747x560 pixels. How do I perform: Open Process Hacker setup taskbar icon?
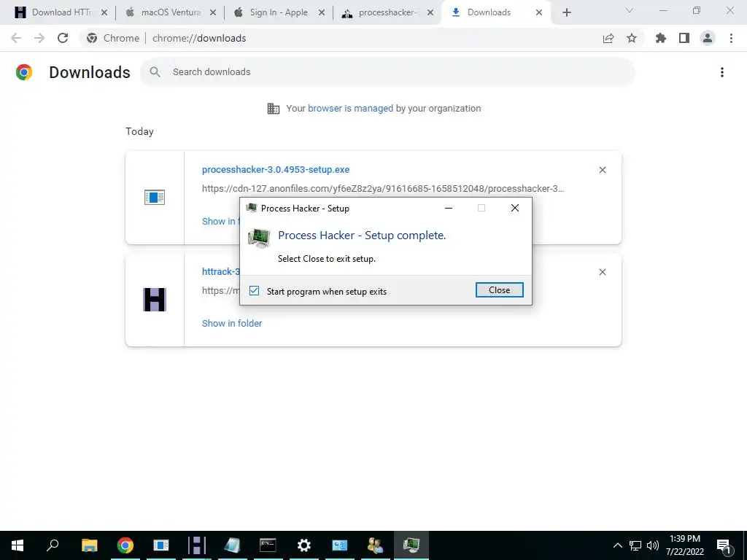point(411,545)
